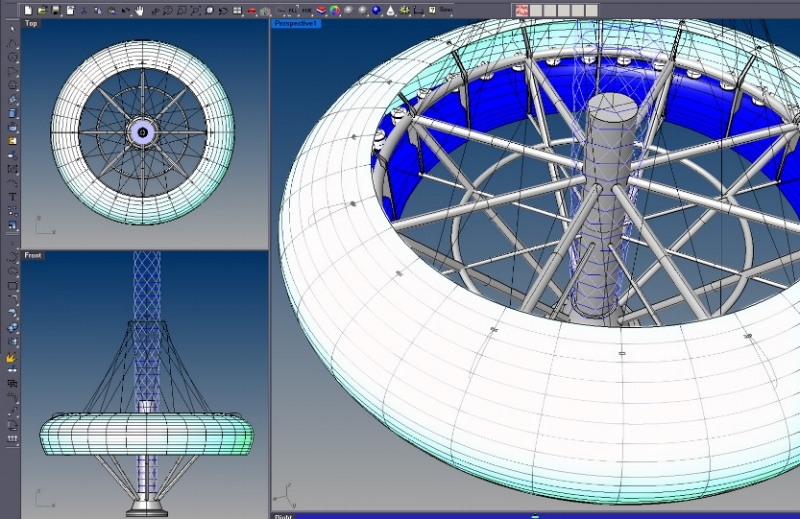Click the blue Render sphere icon

click(377, 10)
